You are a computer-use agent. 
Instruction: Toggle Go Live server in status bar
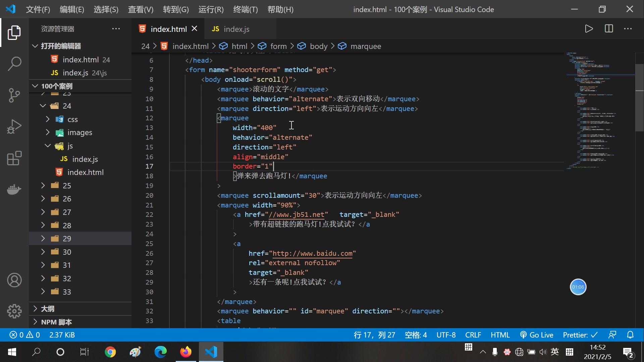coord(536,335)
